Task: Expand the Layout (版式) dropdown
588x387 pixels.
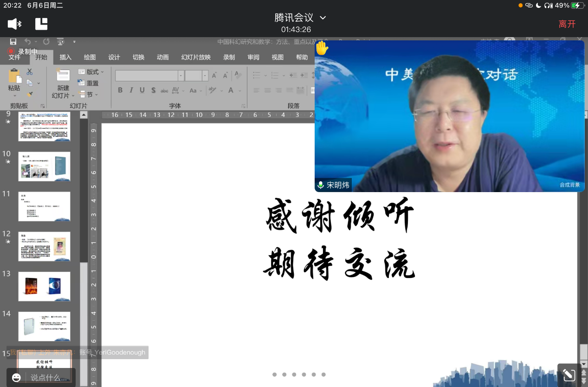Action: [91, 72]
